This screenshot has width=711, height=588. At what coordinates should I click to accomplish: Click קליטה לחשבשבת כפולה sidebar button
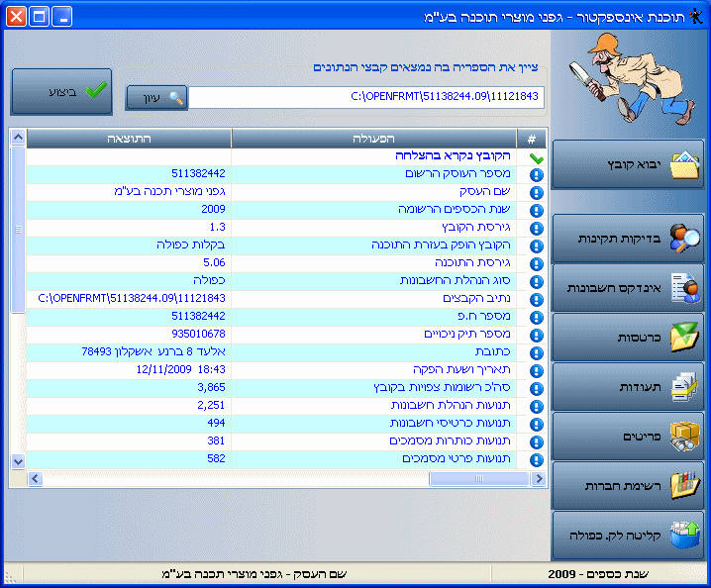(628, 536)
